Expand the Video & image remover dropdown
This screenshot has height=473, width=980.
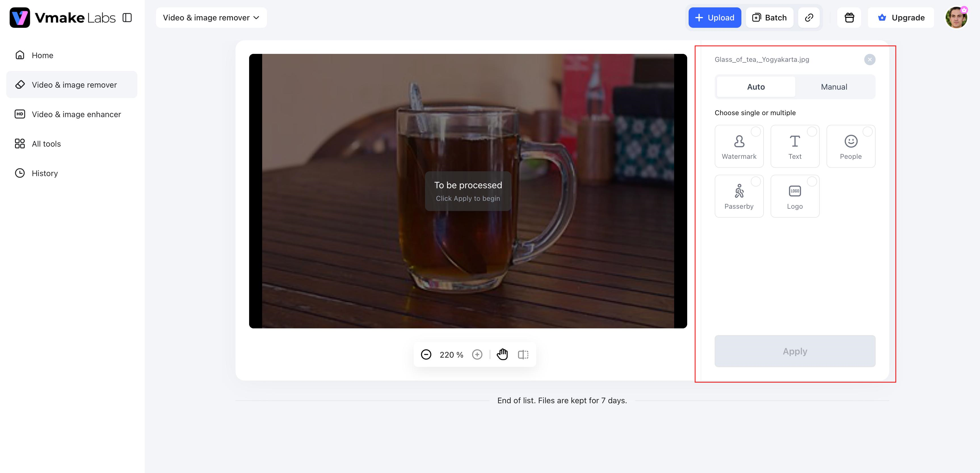click(211, 18)
